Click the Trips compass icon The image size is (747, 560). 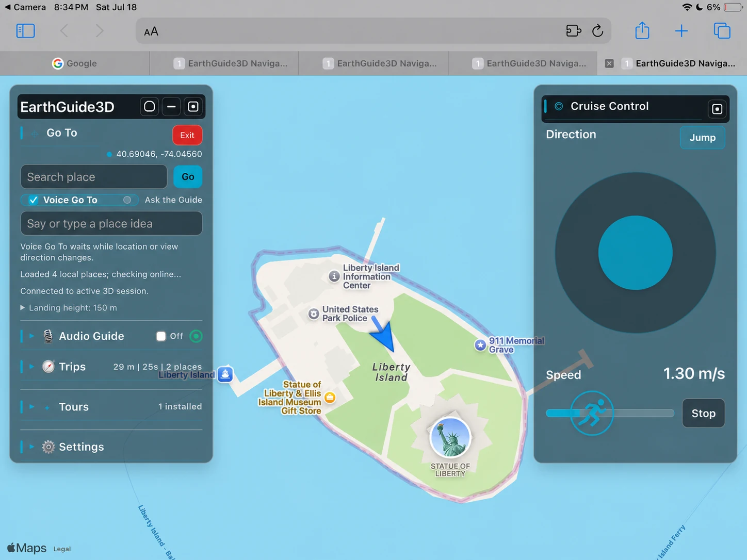(48, 367)
